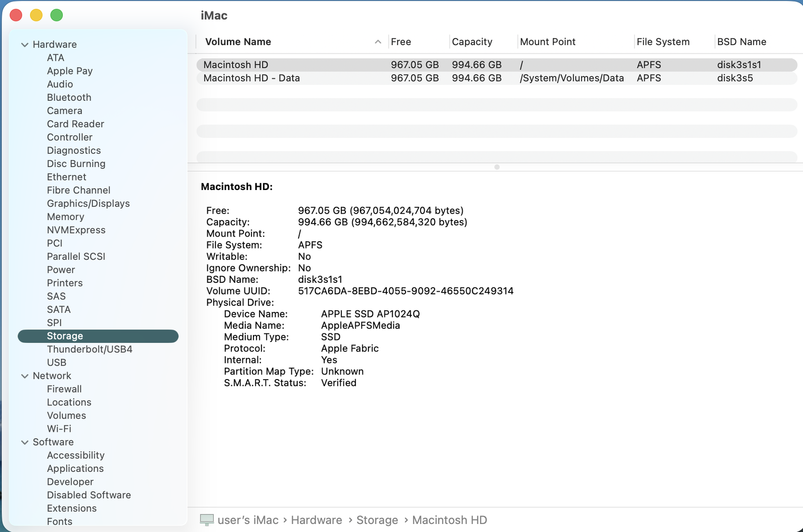Click Hardware in the bottom path bar
Image resolution: width=803 pixels, height=532 pixels.
tap(316, 520)
